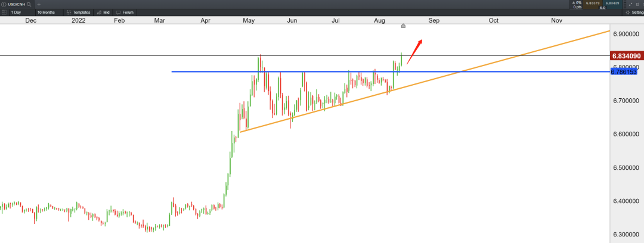Click the Sep label on time axis
The image size is (644, 243).
coord(434,20)
